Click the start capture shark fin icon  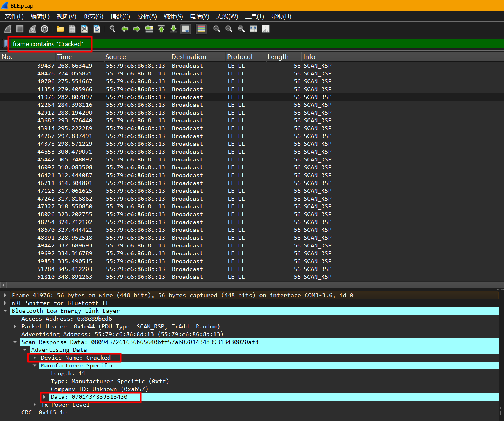point(8,29)
